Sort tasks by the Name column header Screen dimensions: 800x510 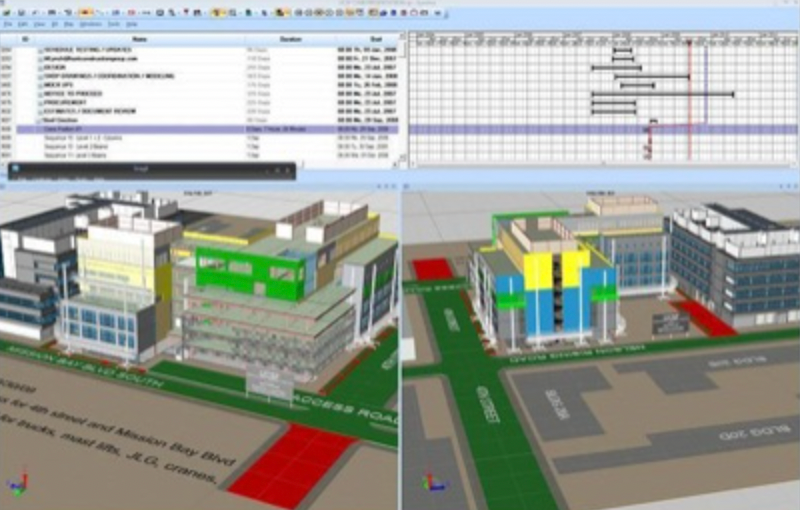(139, 39)
